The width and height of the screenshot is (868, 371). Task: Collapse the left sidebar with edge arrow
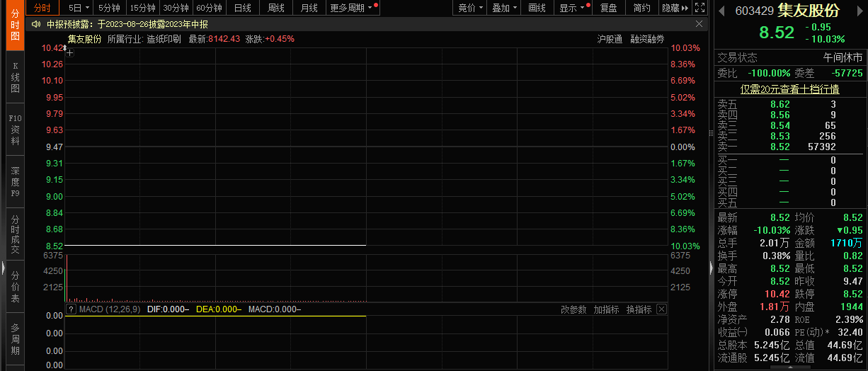3,268
